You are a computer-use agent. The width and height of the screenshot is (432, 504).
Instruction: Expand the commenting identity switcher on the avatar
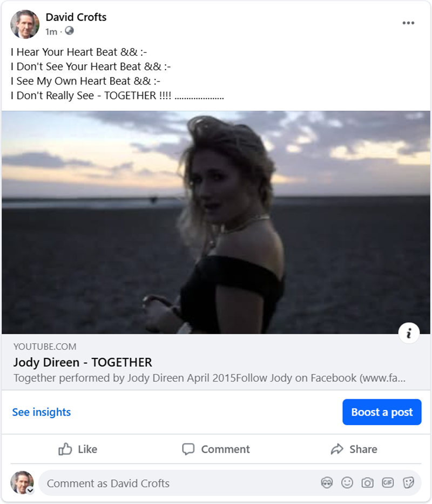pyautogui.click(x=30, y=491)
